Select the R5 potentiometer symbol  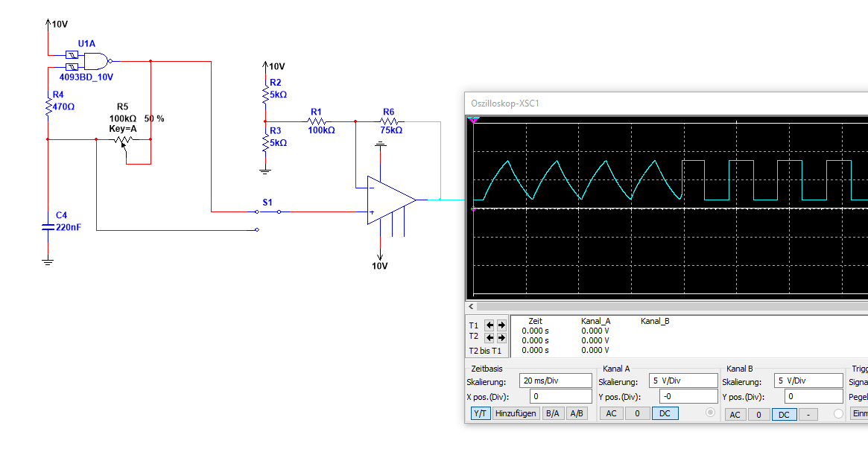click(122, 139)
